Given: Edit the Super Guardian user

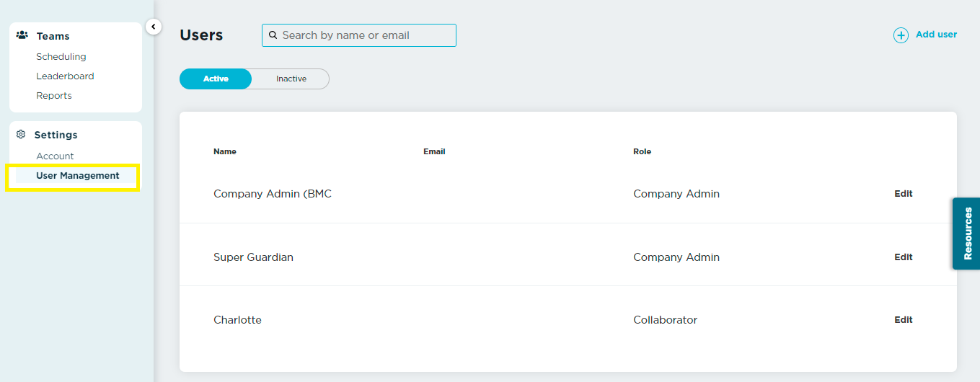Looking at the screenshot, I should (x=904, y=257).
